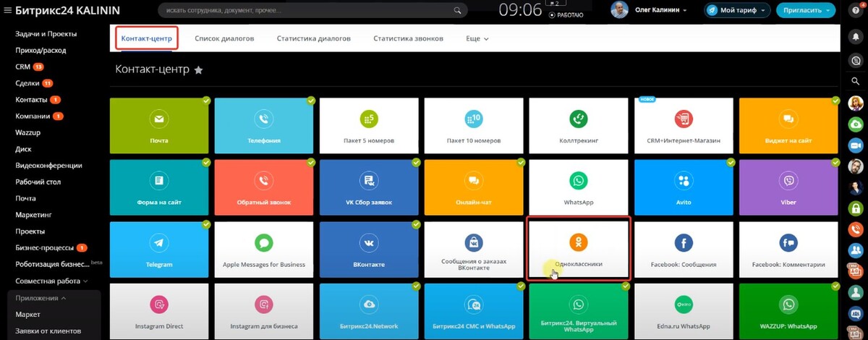Open the WAZZUP: WhatsApp tile

788,312
